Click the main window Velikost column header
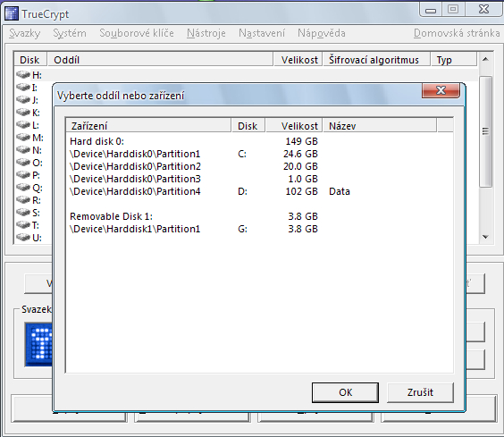The height and width of the screenshot is (437, 504). 298,60
